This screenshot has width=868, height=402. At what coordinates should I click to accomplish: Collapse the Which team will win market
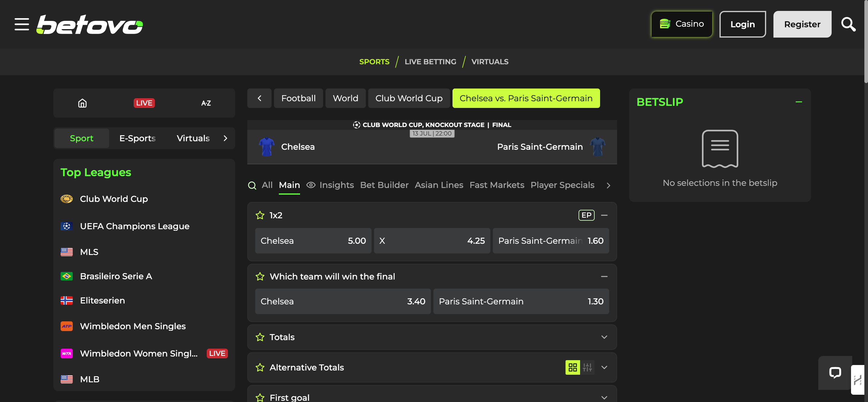click(x=604, y=277)
